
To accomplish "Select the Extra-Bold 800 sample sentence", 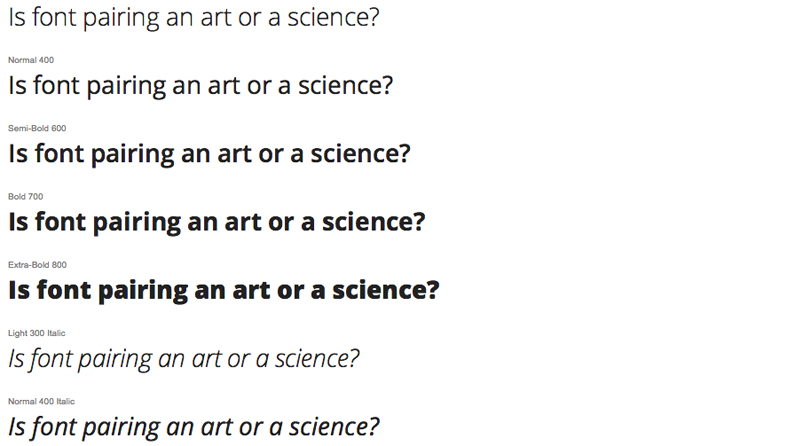I will pos(224,290).
